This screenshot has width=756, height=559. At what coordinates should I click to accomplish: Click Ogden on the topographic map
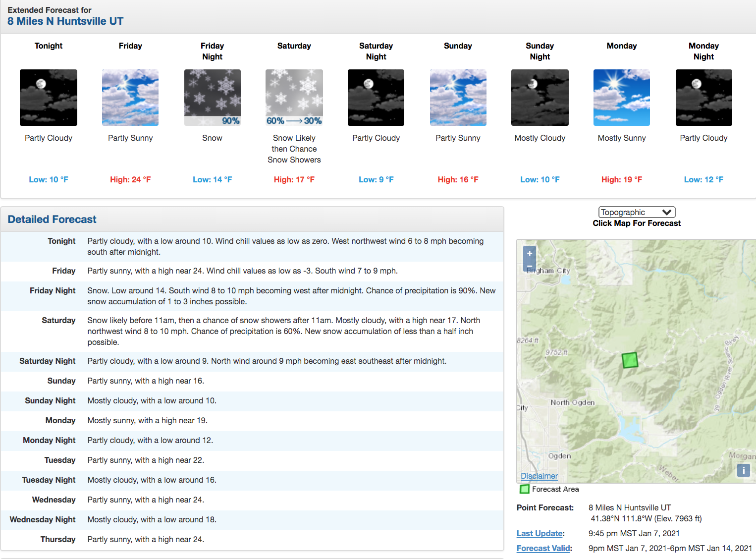[x=559, y=456]
